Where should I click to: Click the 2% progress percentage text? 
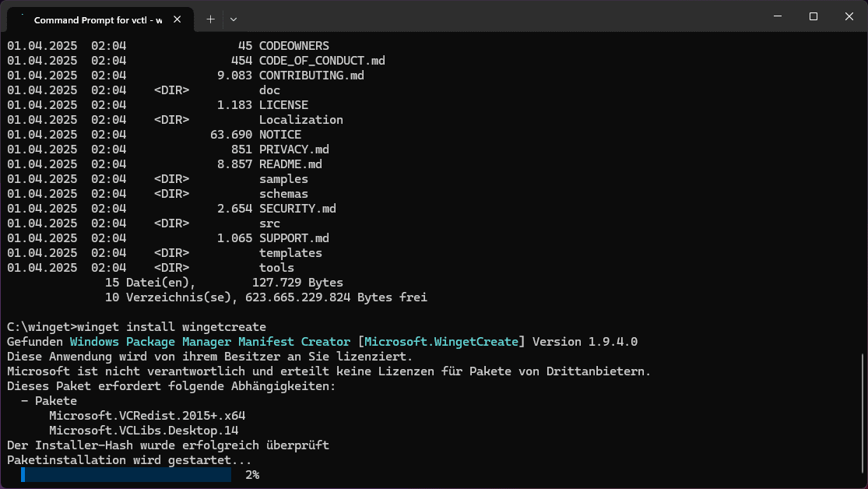252,475
